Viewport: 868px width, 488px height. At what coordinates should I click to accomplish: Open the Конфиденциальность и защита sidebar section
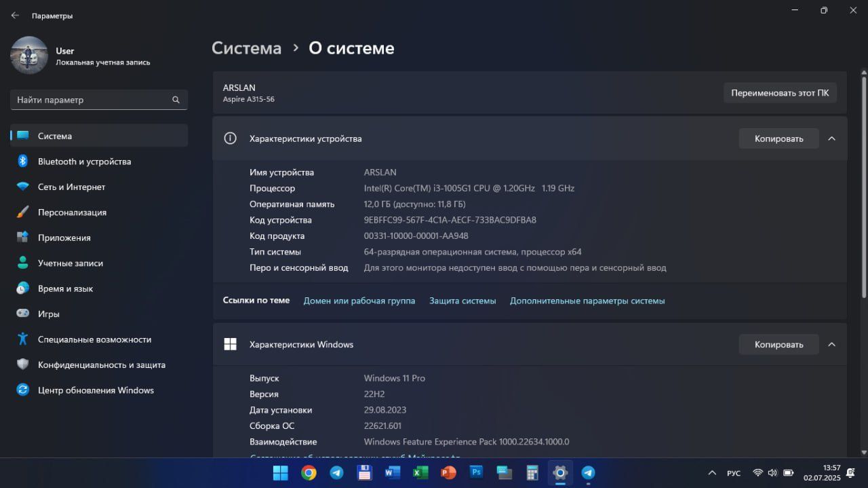tap(99, 364)
